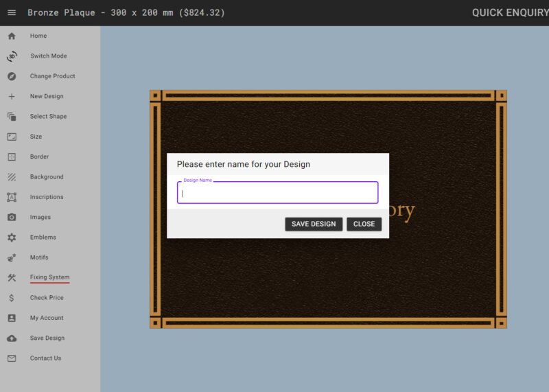This screenshot has width=549, height=392.
Task: Open the hamburger menu icon
Action: 12,12
